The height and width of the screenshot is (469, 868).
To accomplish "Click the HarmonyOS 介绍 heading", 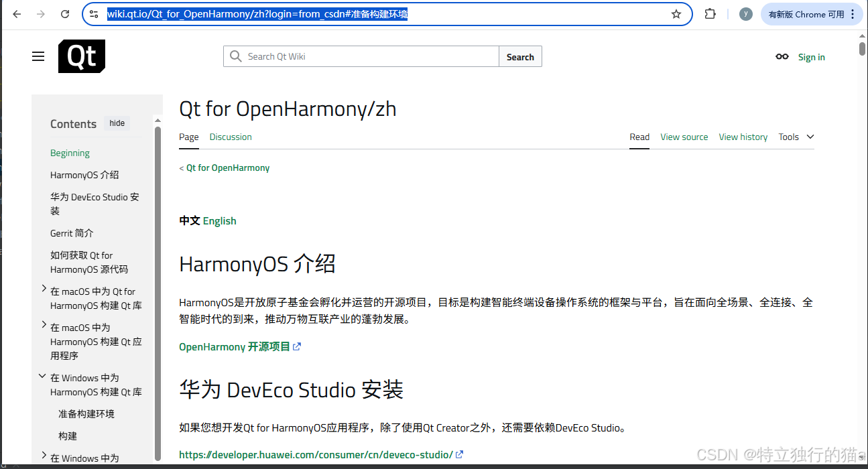I will [257, 264].
